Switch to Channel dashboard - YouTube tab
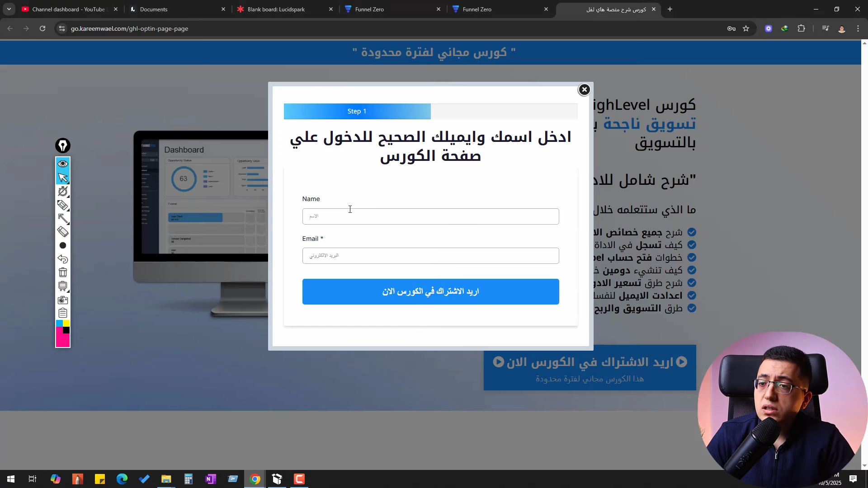The image size is (868, 488). point(68,9)
